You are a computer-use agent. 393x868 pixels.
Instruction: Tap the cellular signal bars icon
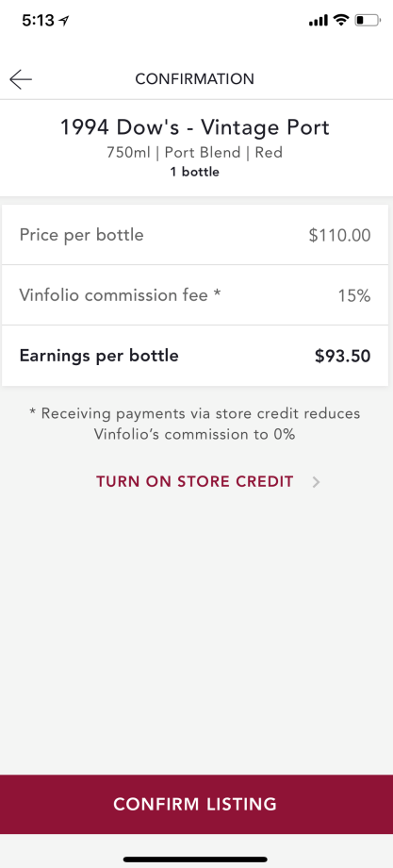319,21
